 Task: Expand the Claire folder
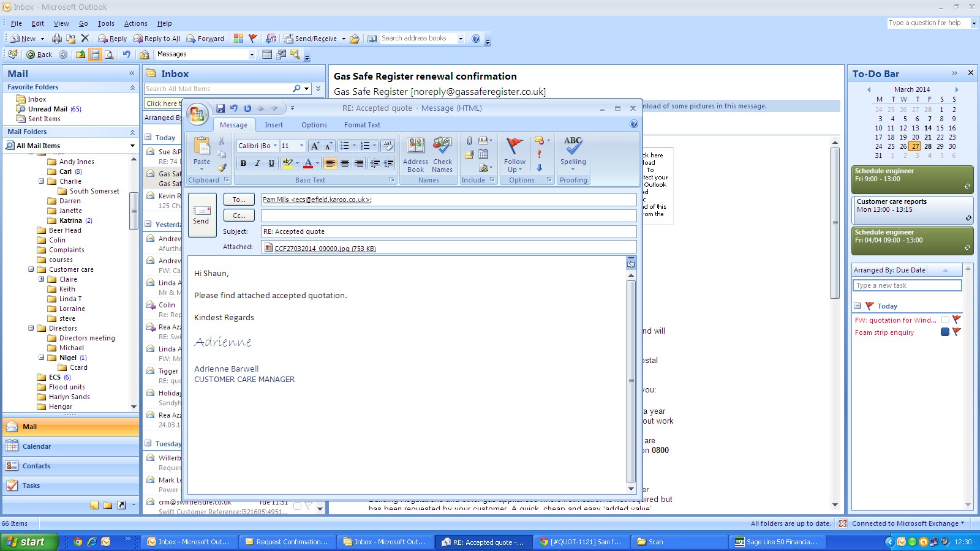click(x=41, y=279)
